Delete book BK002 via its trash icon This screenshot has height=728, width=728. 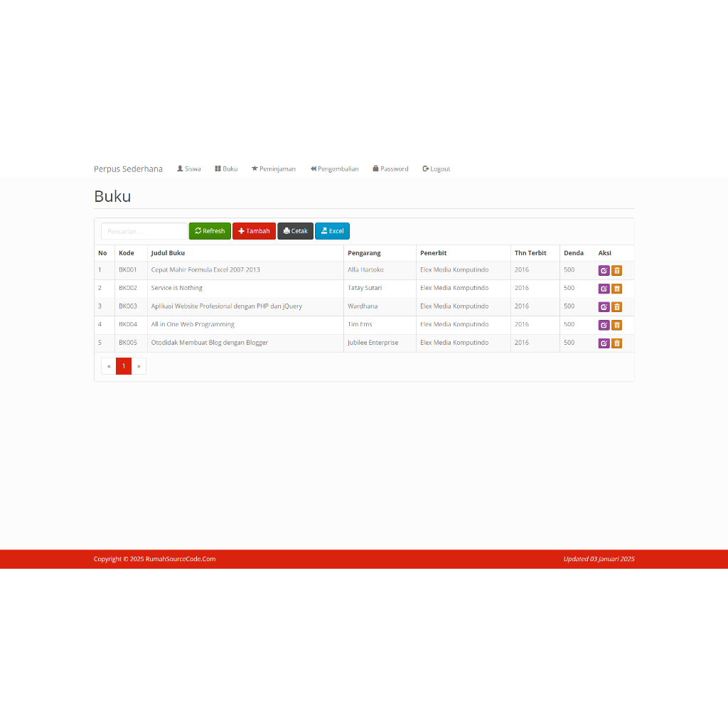point(616,288)
